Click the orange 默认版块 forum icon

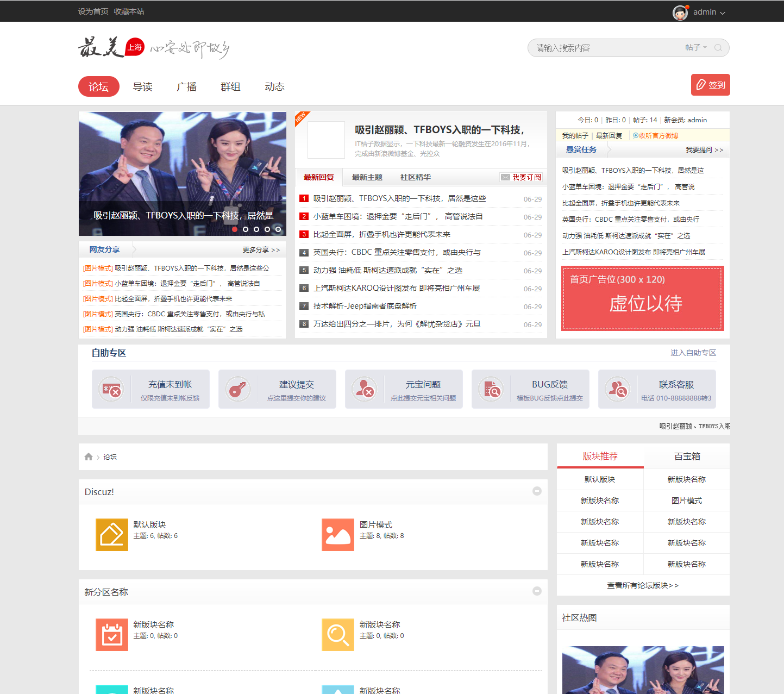(x=112, y=535)
